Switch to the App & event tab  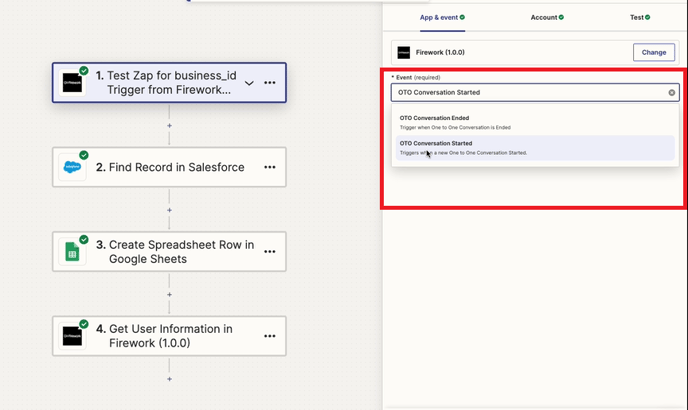[x=442, y=18]
